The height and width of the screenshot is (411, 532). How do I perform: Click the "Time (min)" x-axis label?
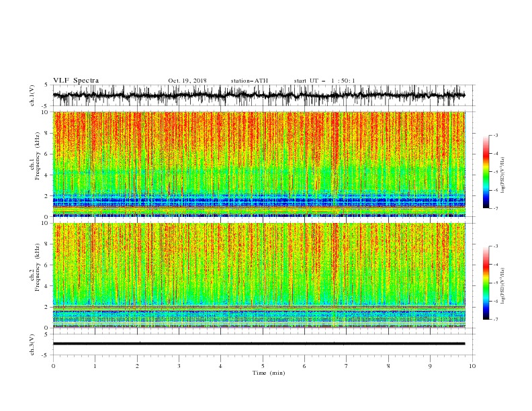[x=269, y=373]
